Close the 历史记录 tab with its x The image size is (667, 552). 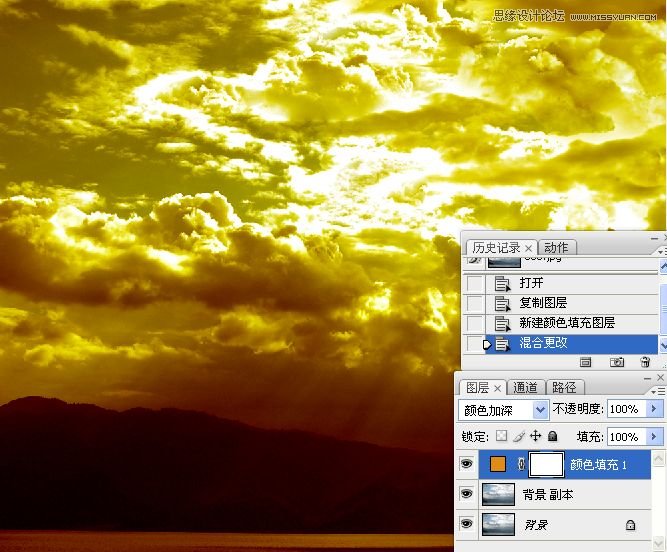(x=528, y=248)
